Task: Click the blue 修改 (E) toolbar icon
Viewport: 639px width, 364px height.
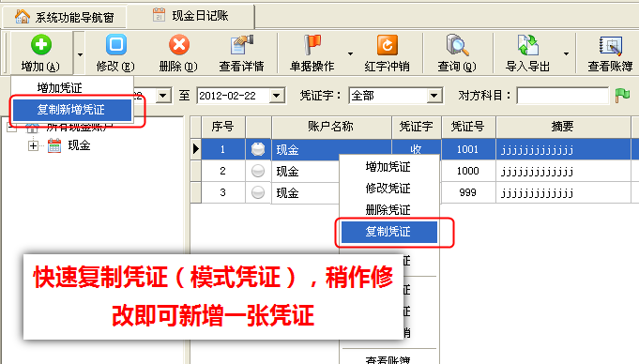Action: pyautogui.click(x=116, y=44)
